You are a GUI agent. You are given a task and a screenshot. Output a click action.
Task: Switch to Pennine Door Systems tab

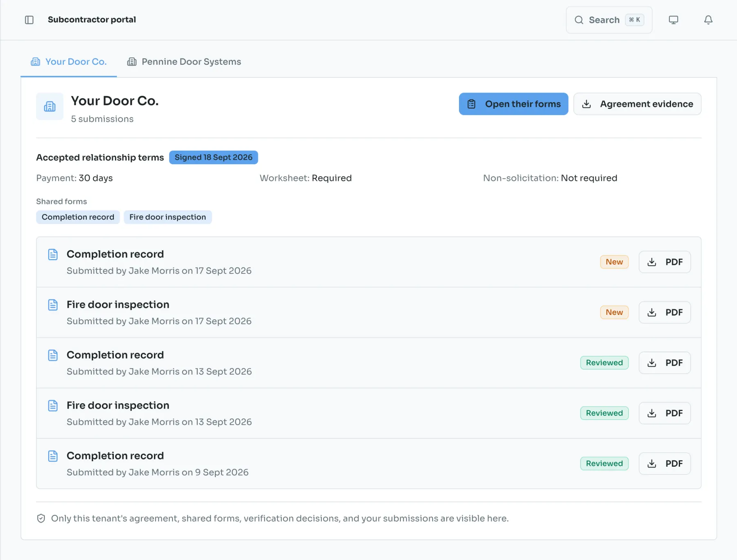pos(184,61)
